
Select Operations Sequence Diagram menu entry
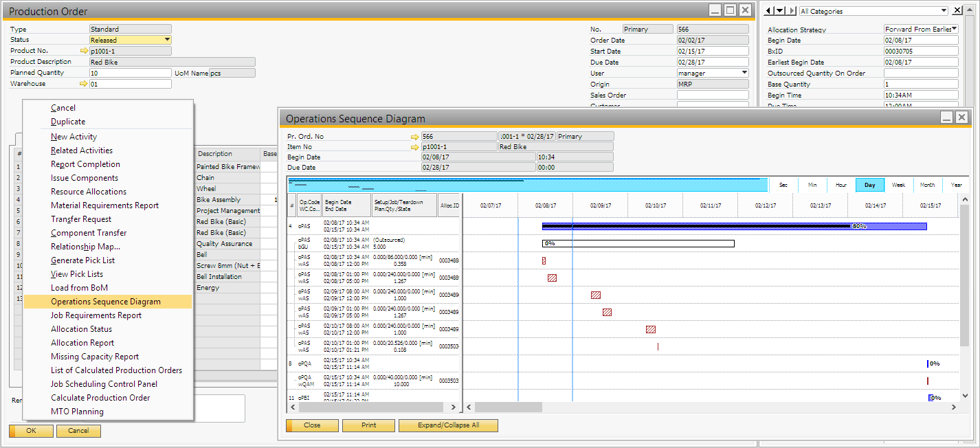(106, 302)
